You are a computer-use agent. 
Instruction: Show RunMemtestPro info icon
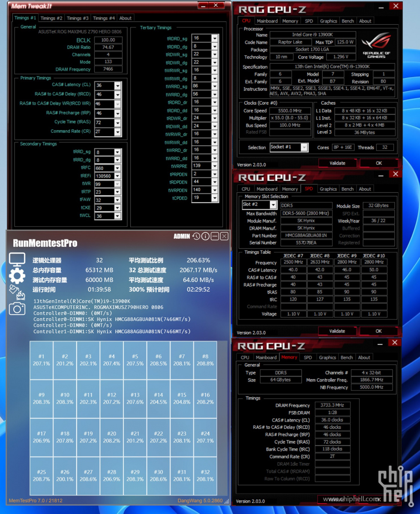point(205,236)
